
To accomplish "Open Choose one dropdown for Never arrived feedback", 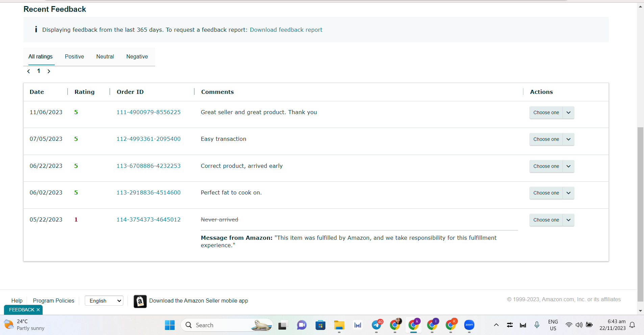I will click(552, 220).
